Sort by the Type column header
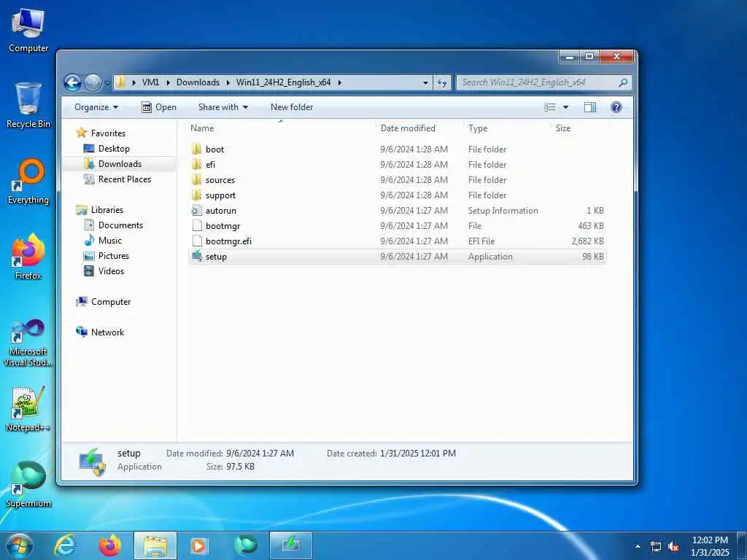This screenshot has width=747, height=560. click(x=507, y=128)
